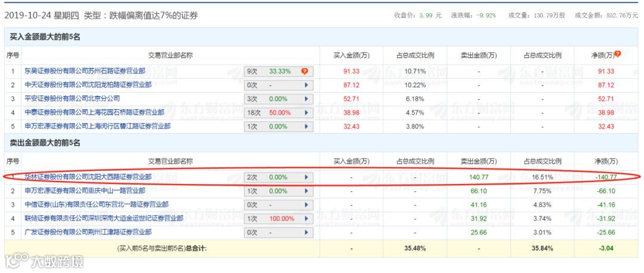Click the help icon next to 净额(万) header
The height and width of the screenshot is (273, 644).
(x=617, y=54)
